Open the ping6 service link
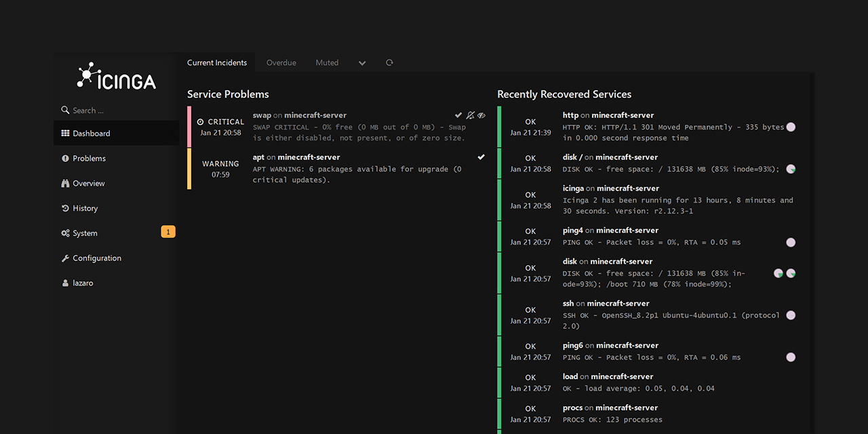 (573, 346)
